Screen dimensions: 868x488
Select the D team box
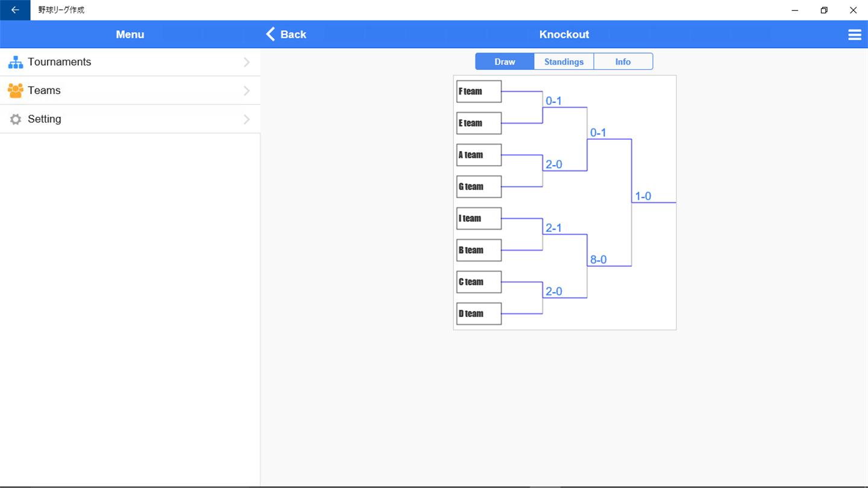(x=479, y=314)
